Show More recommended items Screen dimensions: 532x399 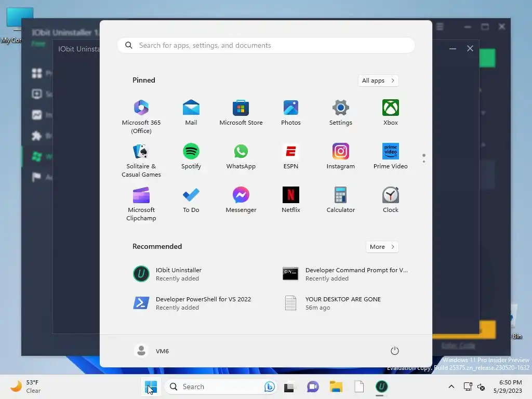coord(382,247)
